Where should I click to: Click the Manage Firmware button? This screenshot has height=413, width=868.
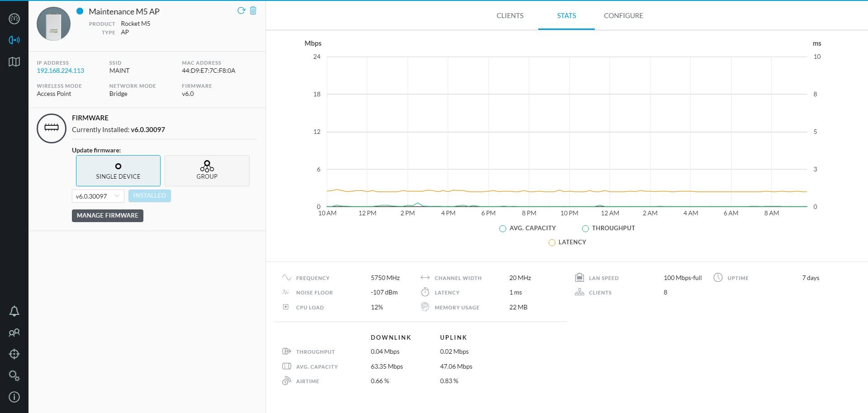tap(108, 215)
